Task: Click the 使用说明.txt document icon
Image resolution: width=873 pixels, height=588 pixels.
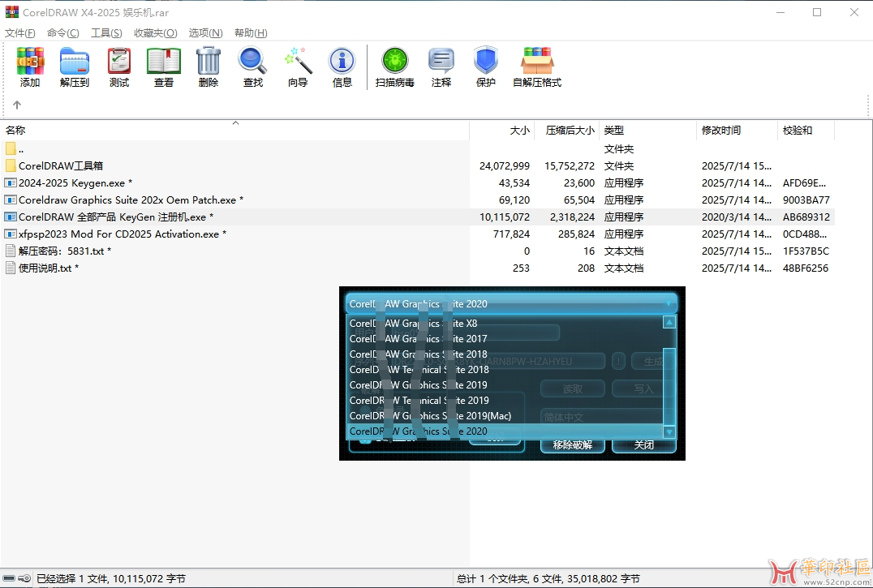Action: pyautogui.click(x=10, y=268)
